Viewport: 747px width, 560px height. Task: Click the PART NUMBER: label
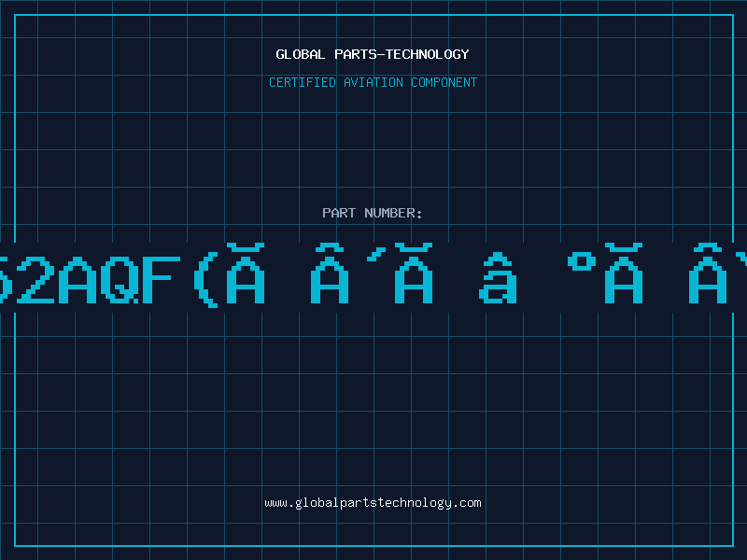(x=373, y=213)
